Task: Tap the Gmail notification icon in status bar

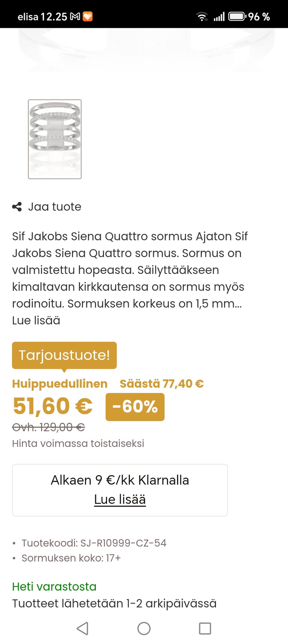Action: (x=75, y=17)
